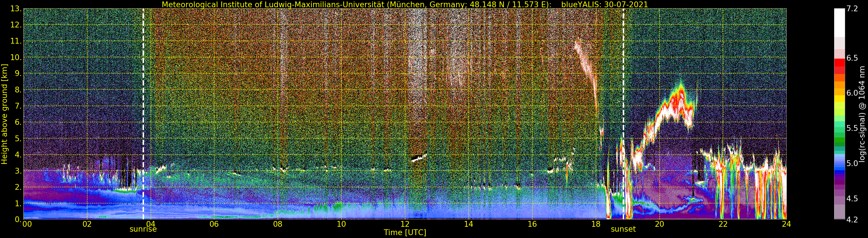
Task: Click the '2.' height axis tick label
Action: coord(18,187)
